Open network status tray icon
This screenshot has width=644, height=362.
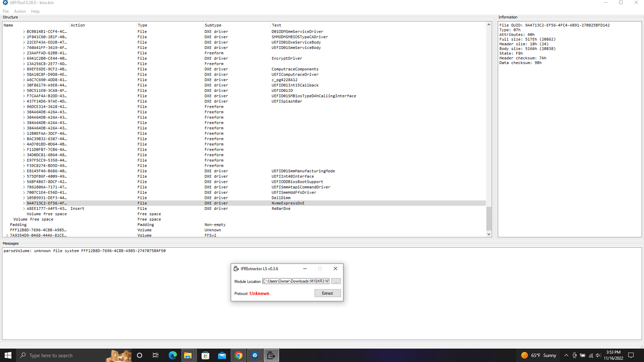pos(590,355)
